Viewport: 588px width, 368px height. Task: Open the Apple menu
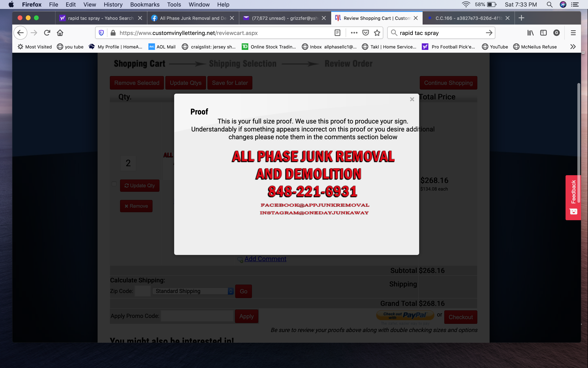(x=11, y=5)
